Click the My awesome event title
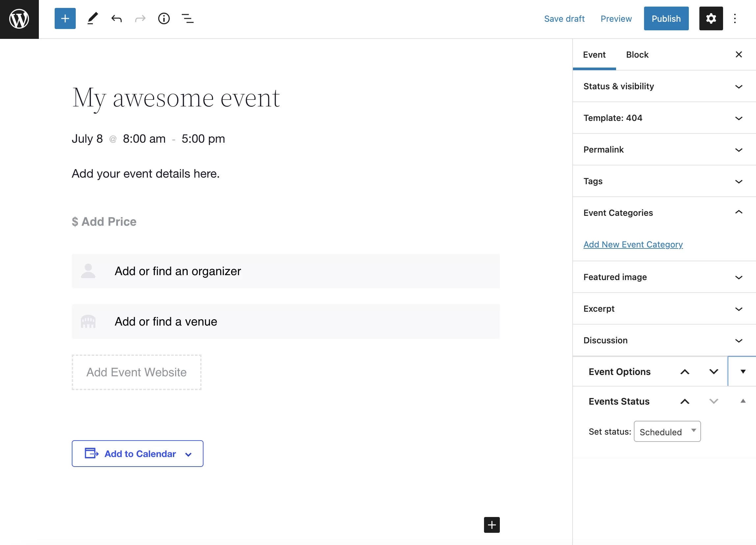The height and width of the screenshot is (545, 756). (176, 98)
